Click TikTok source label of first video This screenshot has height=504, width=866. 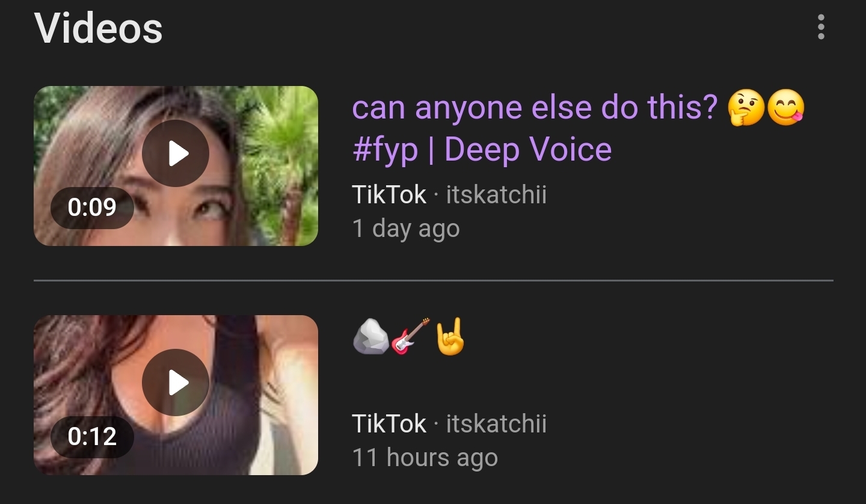point(389,195)
